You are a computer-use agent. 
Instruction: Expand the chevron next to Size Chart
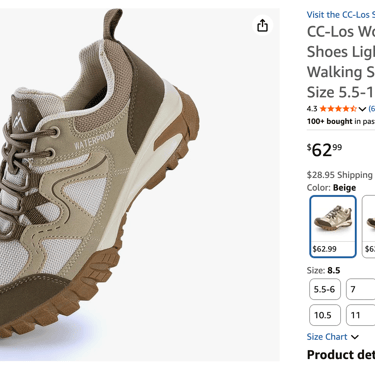tap(355, 337)
